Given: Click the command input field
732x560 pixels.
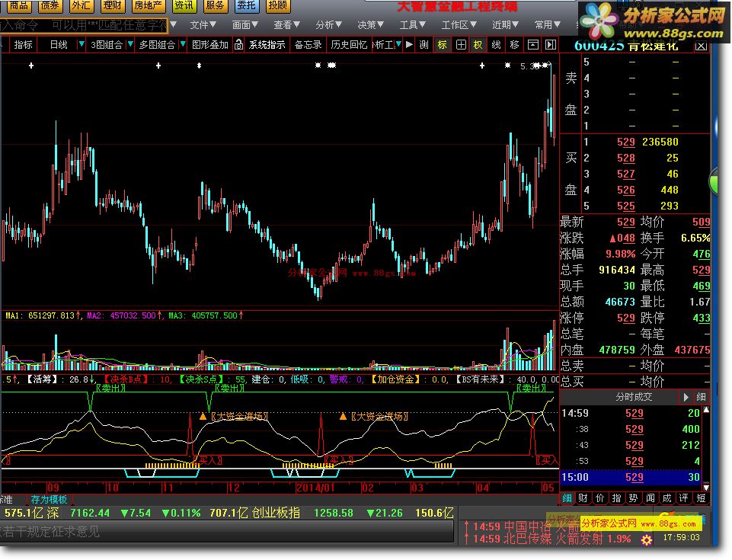Looking at the screenshot, I should (x=83, y=24).
